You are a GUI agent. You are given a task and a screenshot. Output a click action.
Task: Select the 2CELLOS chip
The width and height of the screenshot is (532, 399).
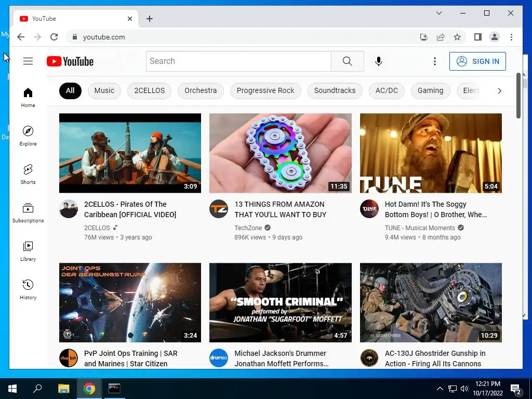coord(149,90)
